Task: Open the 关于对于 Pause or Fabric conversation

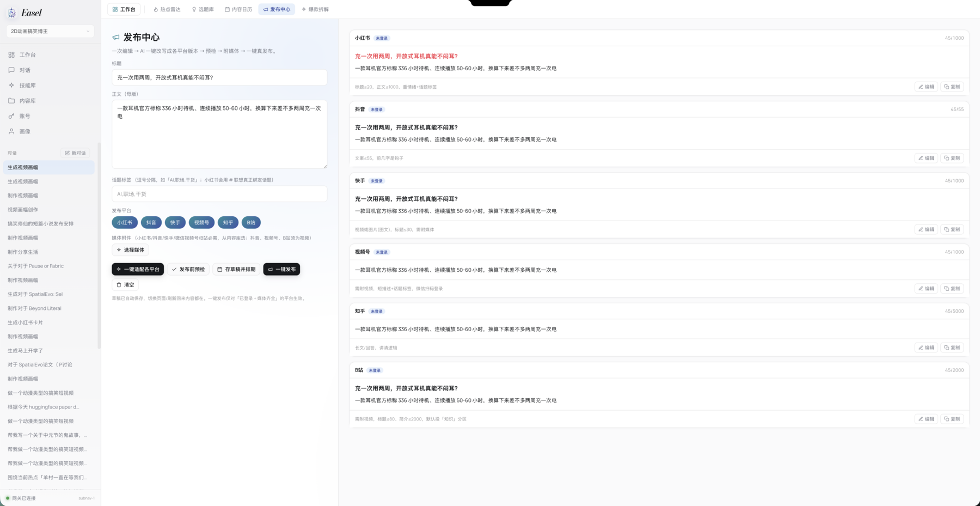Action: pyautogui.click(x=49, y=266)
